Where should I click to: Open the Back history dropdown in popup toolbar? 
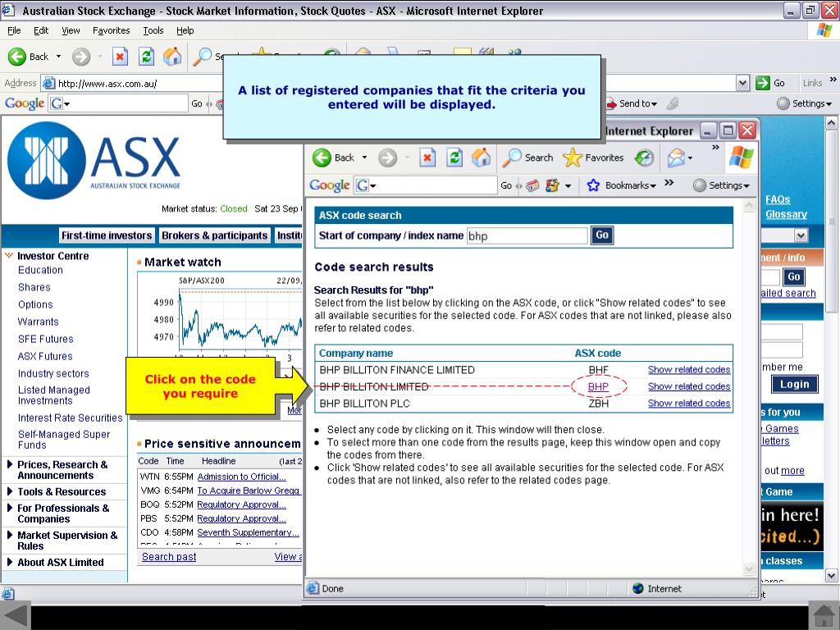(x=364, y=157)
